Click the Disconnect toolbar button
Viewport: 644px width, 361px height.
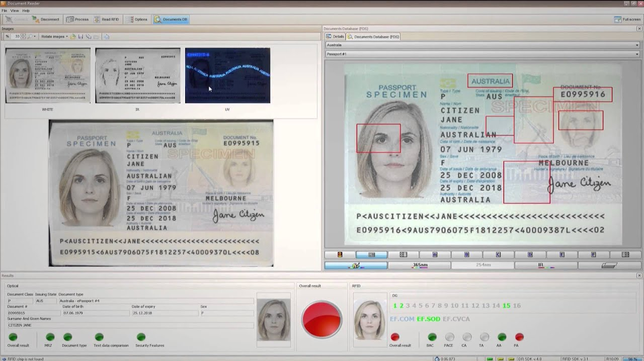(45, 20)
